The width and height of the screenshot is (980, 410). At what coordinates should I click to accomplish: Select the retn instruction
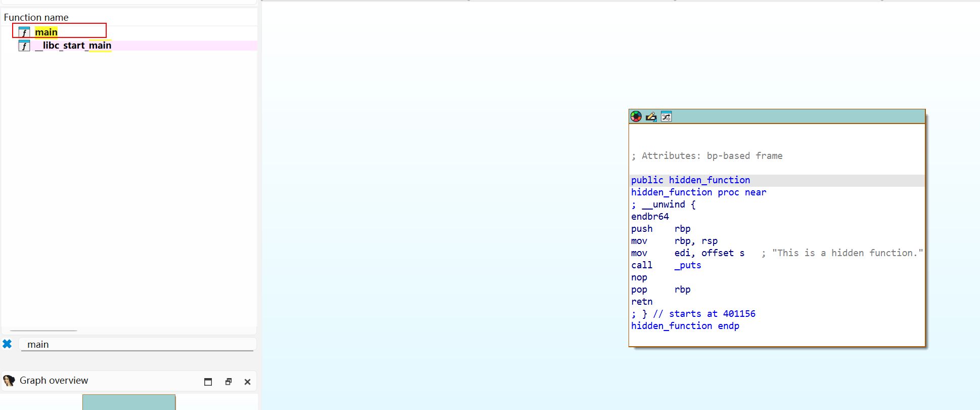pyautogui.click(x=642, y=302)
